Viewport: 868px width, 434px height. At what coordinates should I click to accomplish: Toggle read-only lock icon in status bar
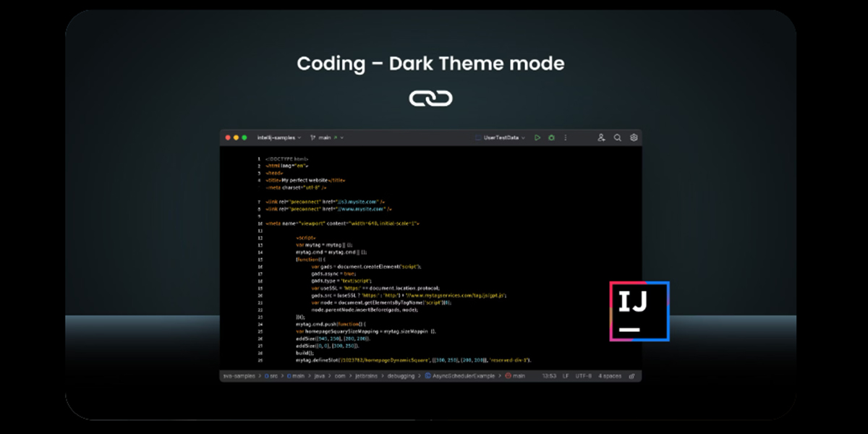pyautogui.click(x=632, y=376)
